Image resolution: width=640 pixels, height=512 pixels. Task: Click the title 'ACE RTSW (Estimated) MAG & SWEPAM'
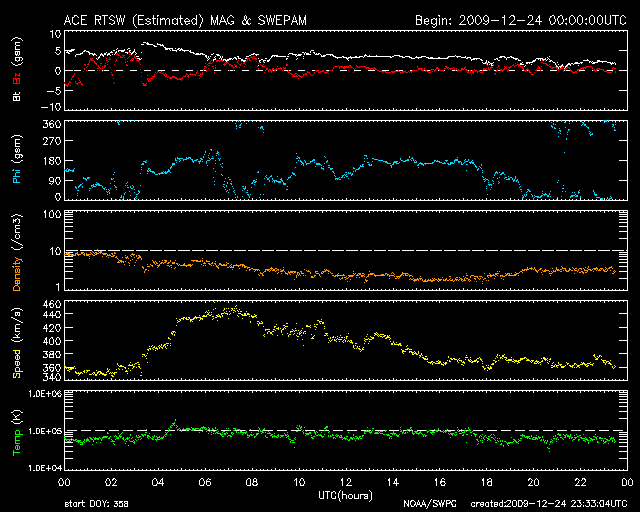pos(185,20)
